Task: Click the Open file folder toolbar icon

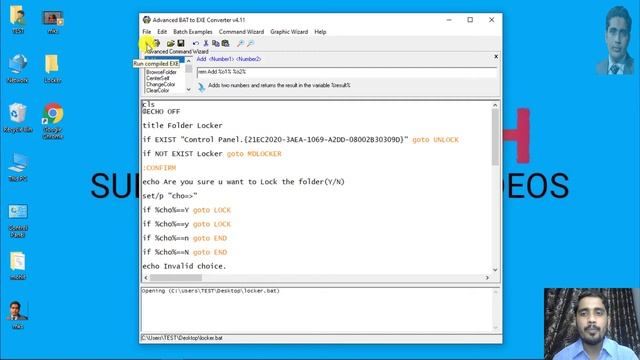Action: tap(170, 43)
